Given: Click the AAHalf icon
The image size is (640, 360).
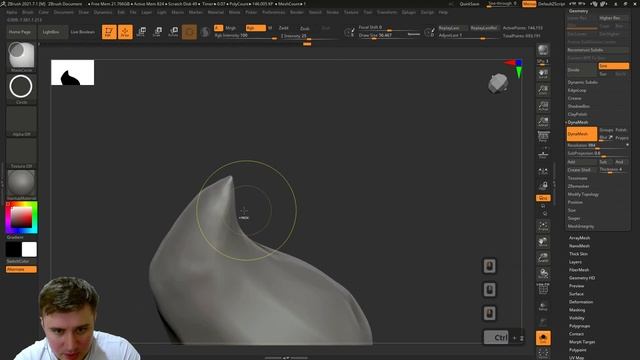Looking at the screenshot, I should pyautogui.click(x=543, y=122).
